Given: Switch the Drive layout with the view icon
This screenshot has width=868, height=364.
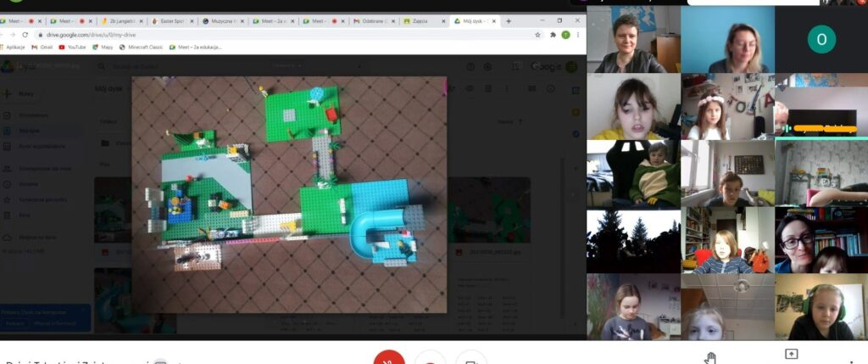Looking at the screenshot, I should coord(532,88).
